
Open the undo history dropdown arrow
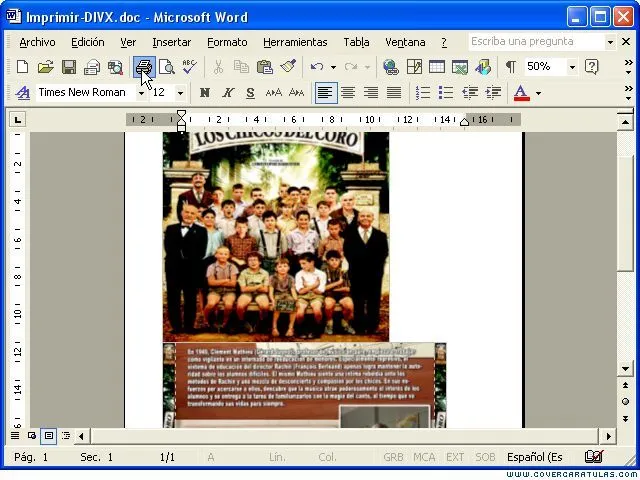click(x=333, y=67)
